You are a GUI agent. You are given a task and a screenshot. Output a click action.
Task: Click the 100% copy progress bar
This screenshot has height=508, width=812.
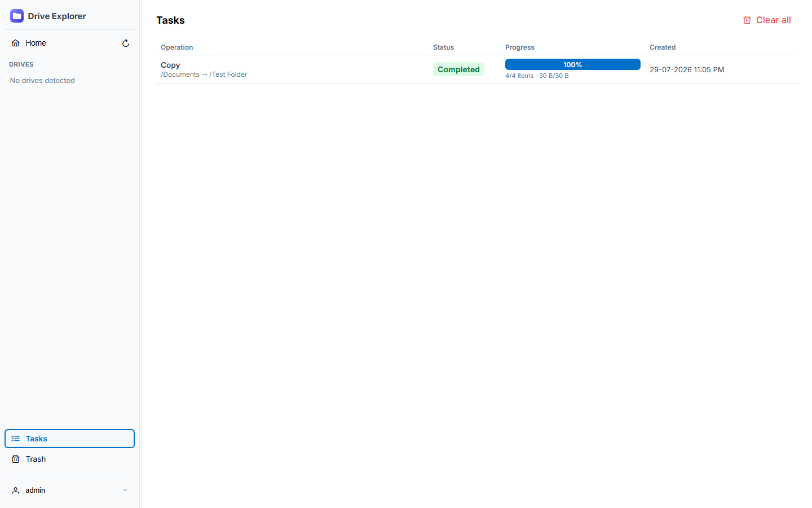tap(573, 64)
